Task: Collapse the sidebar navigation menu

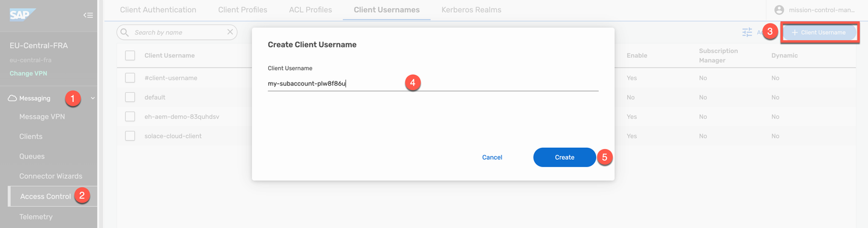Action: pyautogui.click(x=88, y=16)
